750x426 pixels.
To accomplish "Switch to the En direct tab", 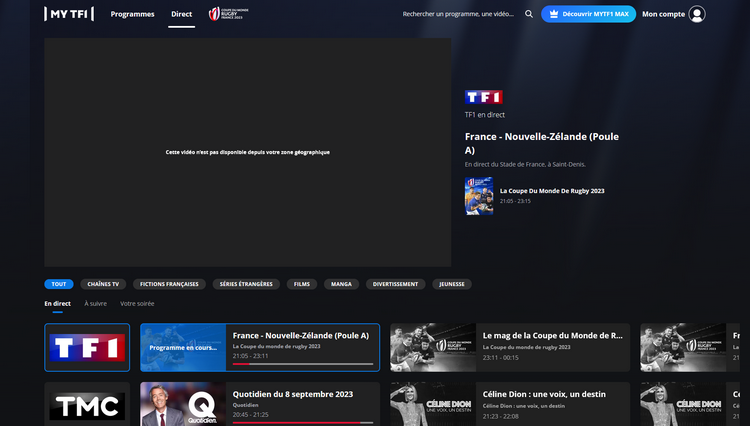I will (x=57, y=304).
